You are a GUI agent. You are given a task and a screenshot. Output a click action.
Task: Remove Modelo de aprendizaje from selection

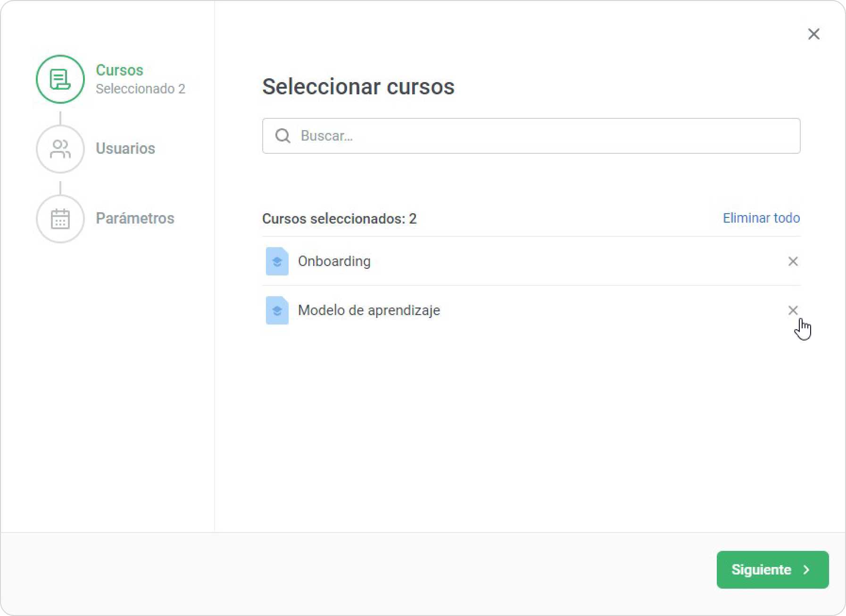[x=793, y=310]
